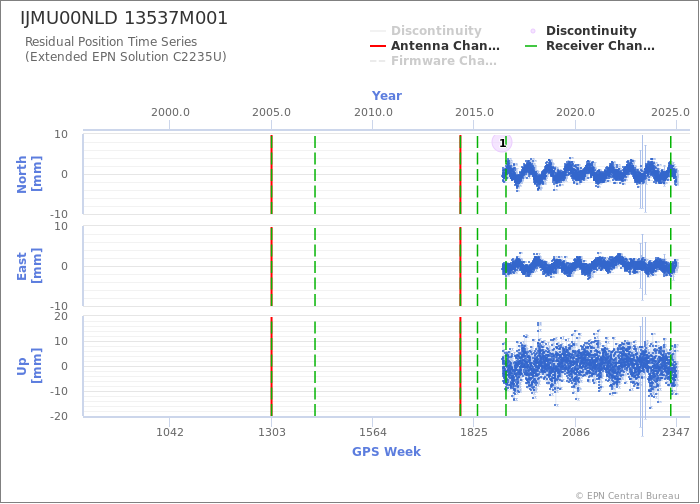Screen dimensions: 700x504
Task: Click the 20 tick on the Up axis
Action: (x=61, y=317)
